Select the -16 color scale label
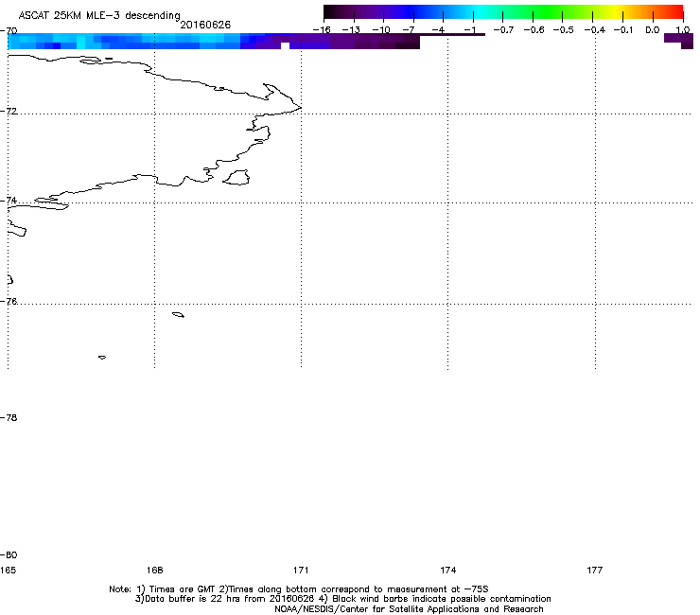 click(x=322, y=30)
